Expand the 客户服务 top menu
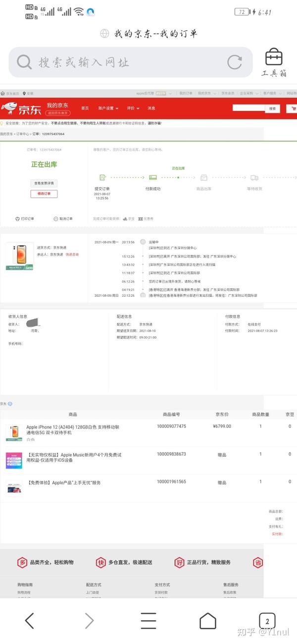297x644 pixels. coord(271,93)
